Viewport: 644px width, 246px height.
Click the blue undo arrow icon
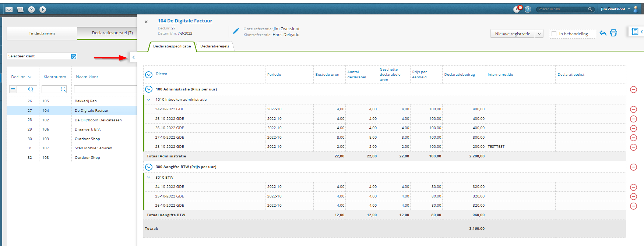tap(603, 33)
